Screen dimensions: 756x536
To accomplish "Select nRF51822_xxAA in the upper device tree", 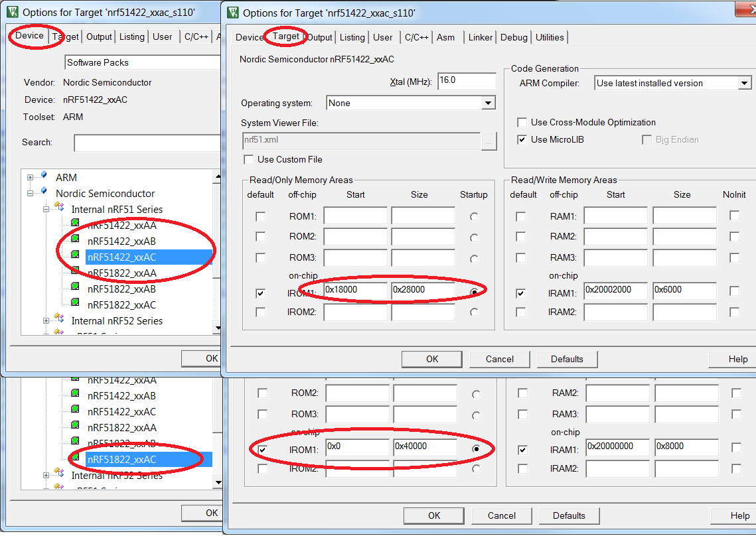I will pos(122,273).
